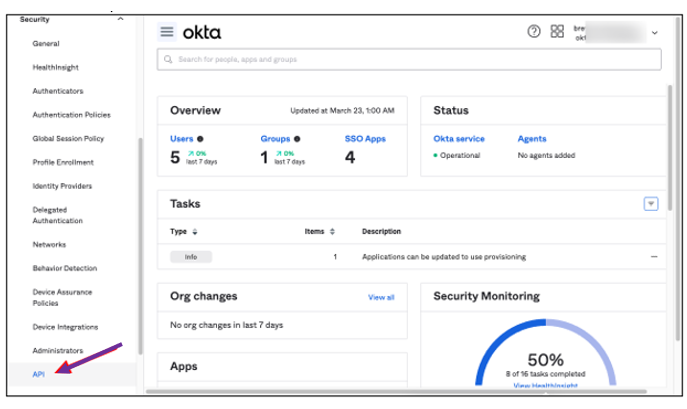Open Administrators page
687x409 pixels.
click(x=58, y=351)
